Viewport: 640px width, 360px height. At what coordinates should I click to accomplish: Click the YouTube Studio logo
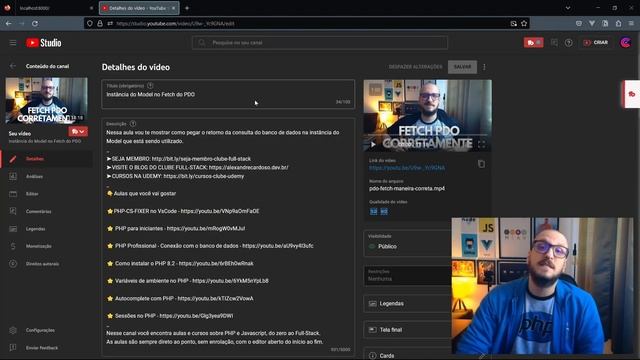coord(44,43)
